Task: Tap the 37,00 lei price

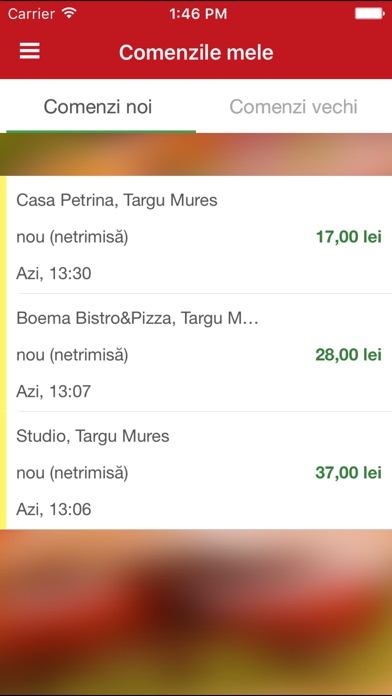Action: (348, 473)
